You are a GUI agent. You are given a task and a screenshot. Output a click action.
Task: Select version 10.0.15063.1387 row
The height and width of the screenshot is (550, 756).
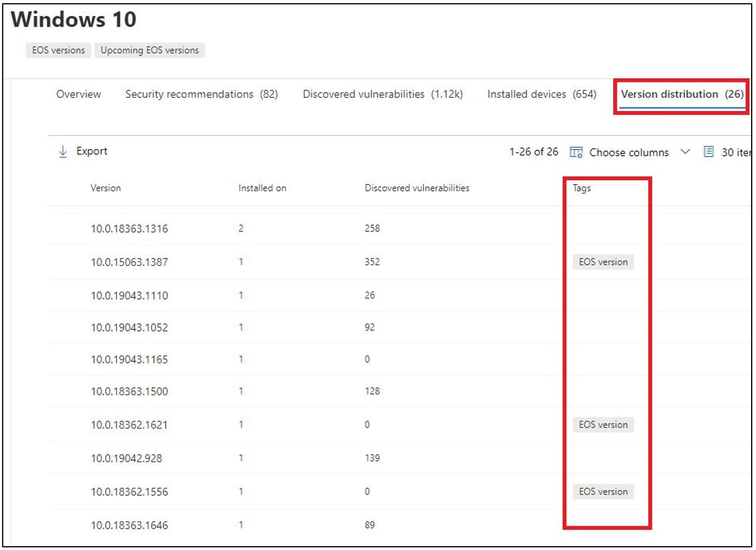pos(129,262)
